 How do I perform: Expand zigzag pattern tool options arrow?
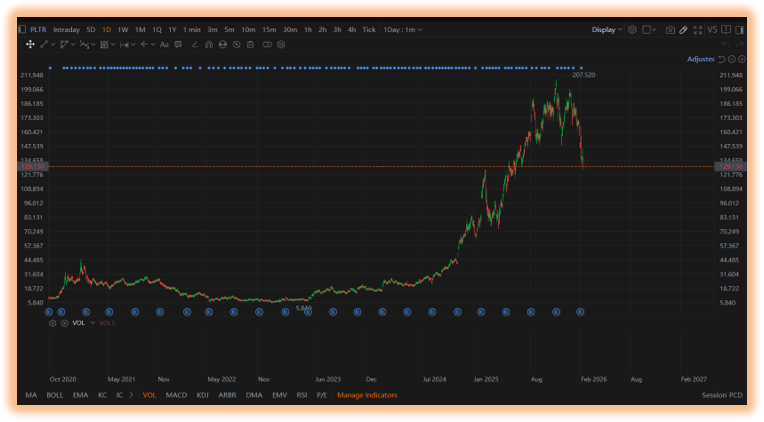(x=93, y=44)
